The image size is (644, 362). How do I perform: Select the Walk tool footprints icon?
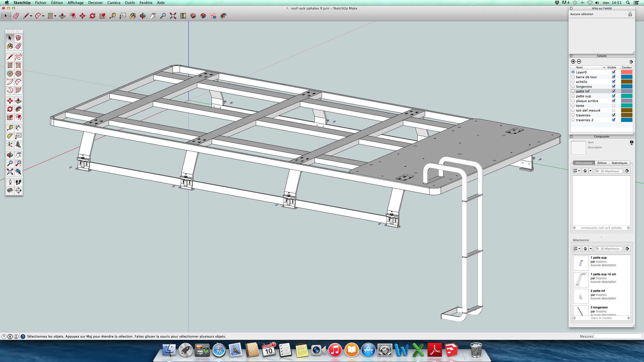18,182
